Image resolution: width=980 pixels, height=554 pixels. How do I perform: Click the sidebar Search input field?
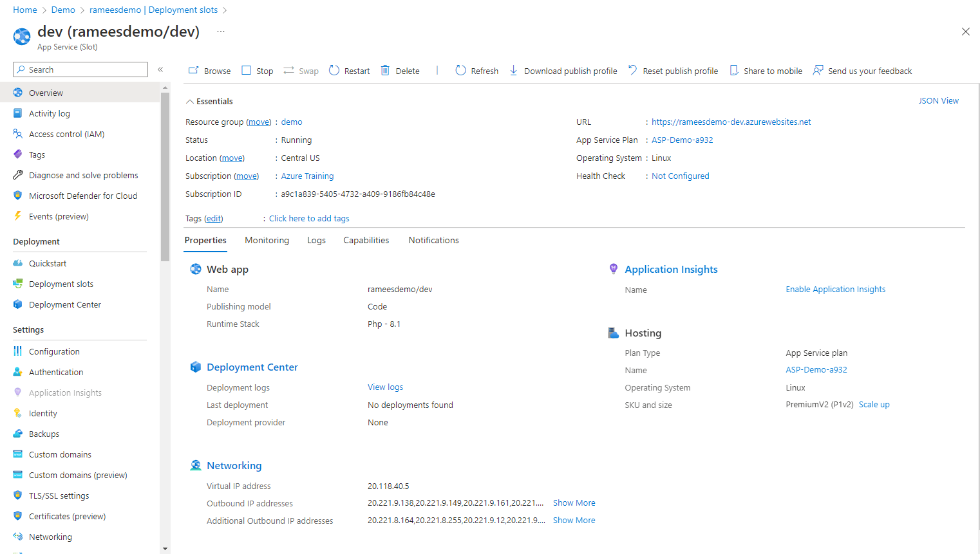(x=80, y=69)
